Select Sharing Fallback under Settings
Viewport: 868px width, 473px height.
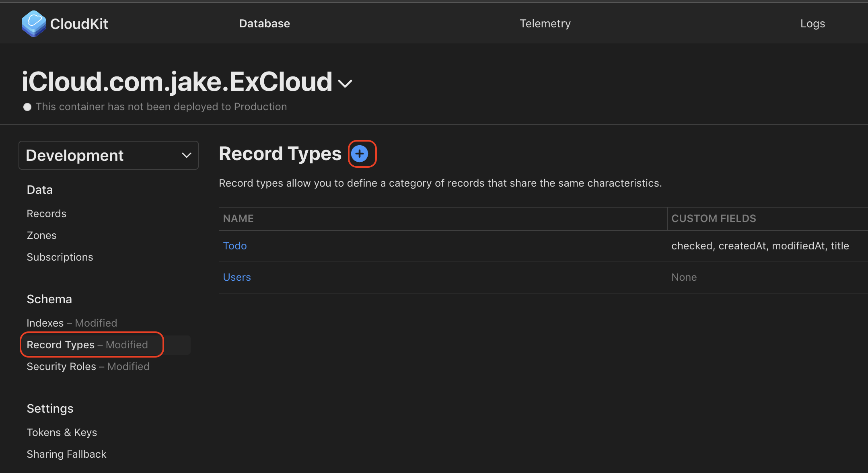[x=66, y=454]
